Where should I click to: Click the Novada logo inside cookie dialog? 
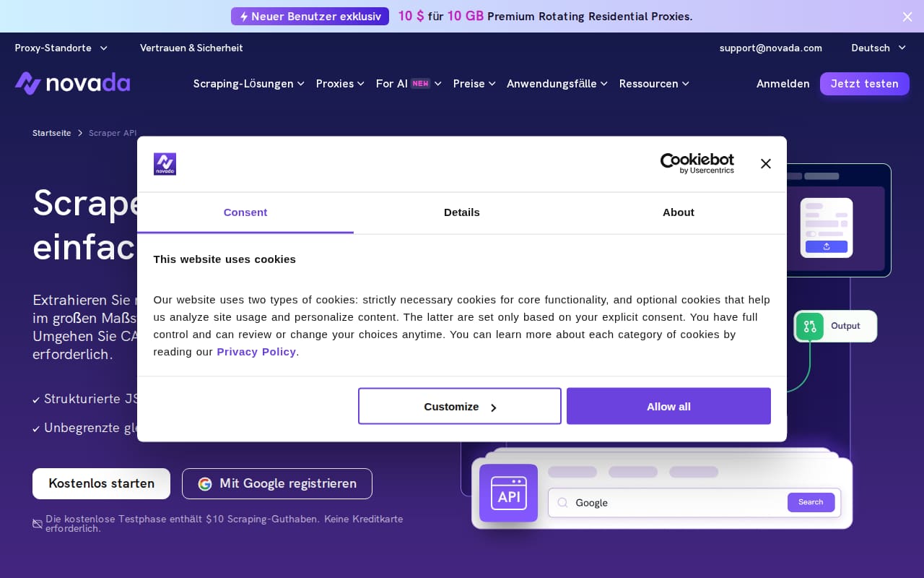[x=165, y=164]
